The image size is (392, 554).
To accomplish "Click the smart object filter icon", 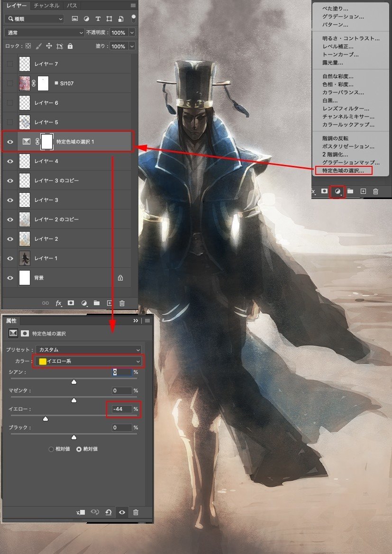I will (x=121, y=19).
